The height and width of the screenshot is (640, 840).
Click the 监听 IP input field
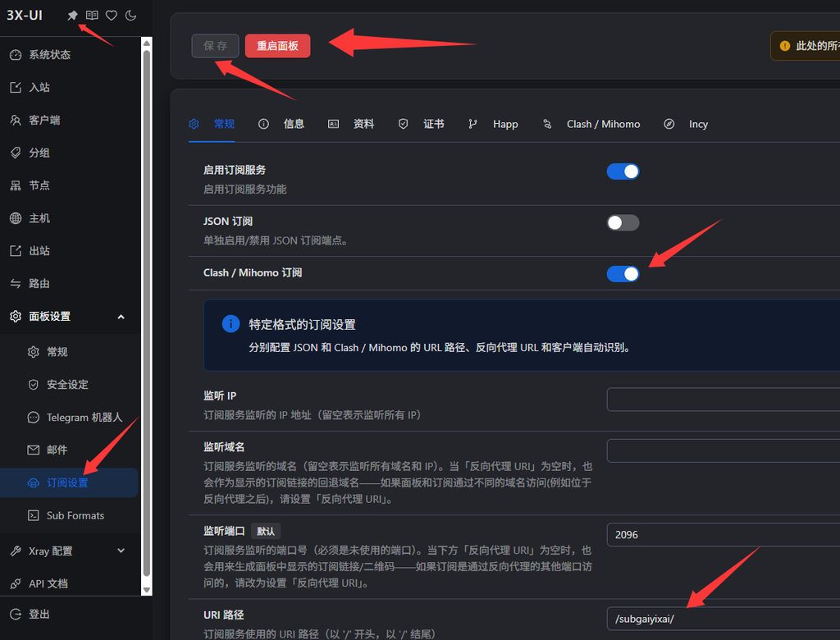tap(724, 400)
